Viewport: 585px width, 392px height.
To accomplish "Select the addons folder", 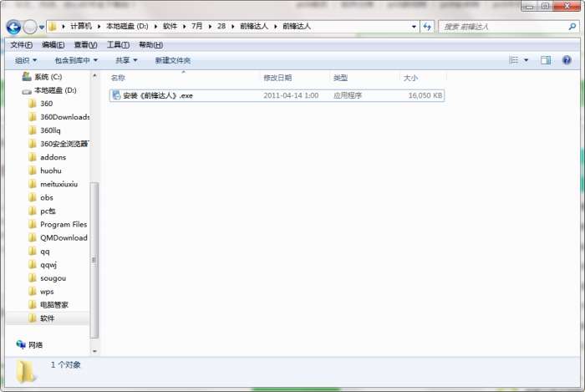I will (x=53, y=157).
